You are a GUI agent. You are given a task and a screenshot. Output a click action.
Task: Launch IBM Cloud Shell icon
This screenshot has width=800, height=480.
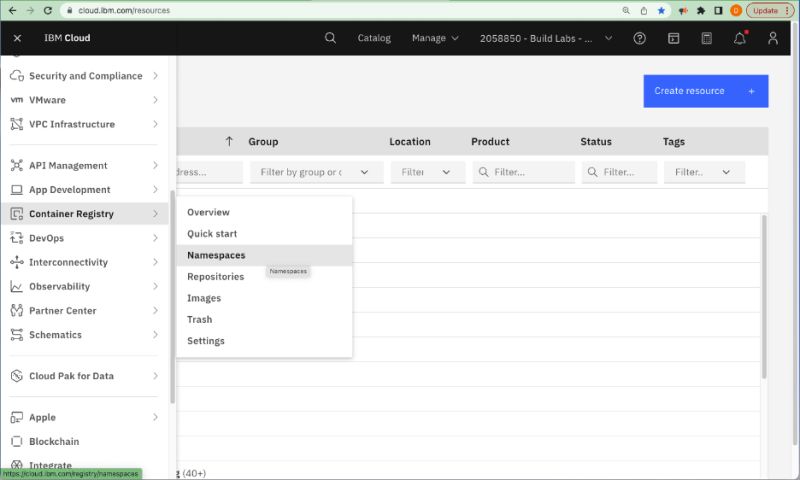(x=673, y=38)
